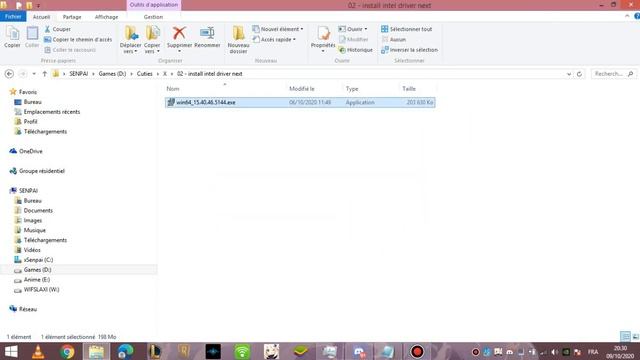Viewport: 640px width, 360px height.
Task: Open Google Chrome from the taskbar
Action: [67, 351]
